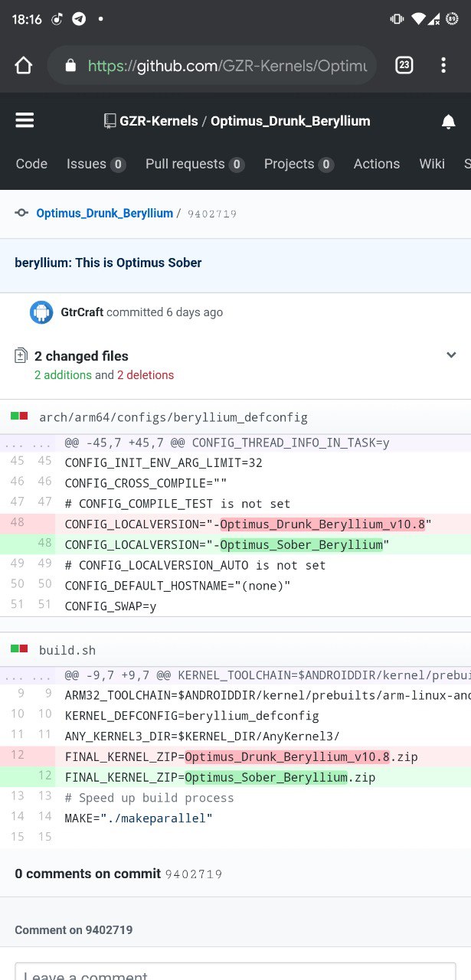Tap the TikTok notification icon in status bar
The height and width of the screenshot is (980, 471).
pyautogui.click(x=57, y=19)
